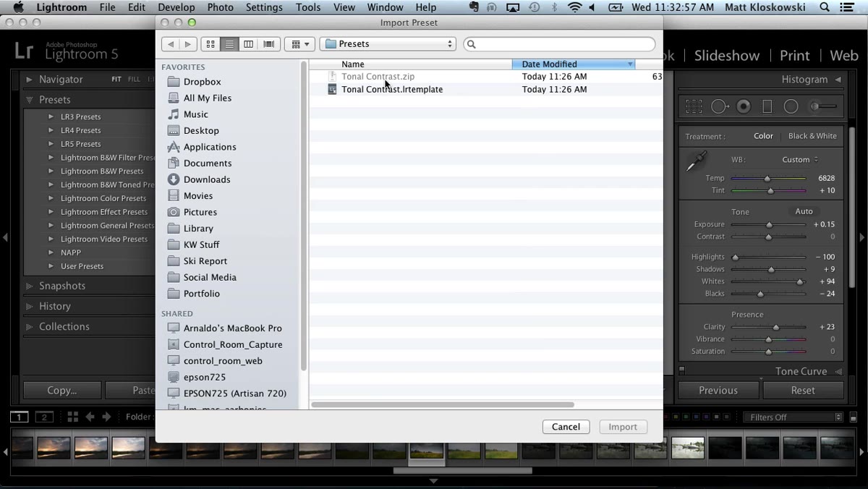Image resolution: width=868 pixels, height=489 pixels.
Task: Open the Settings menu
Action: tap(264, 7)
